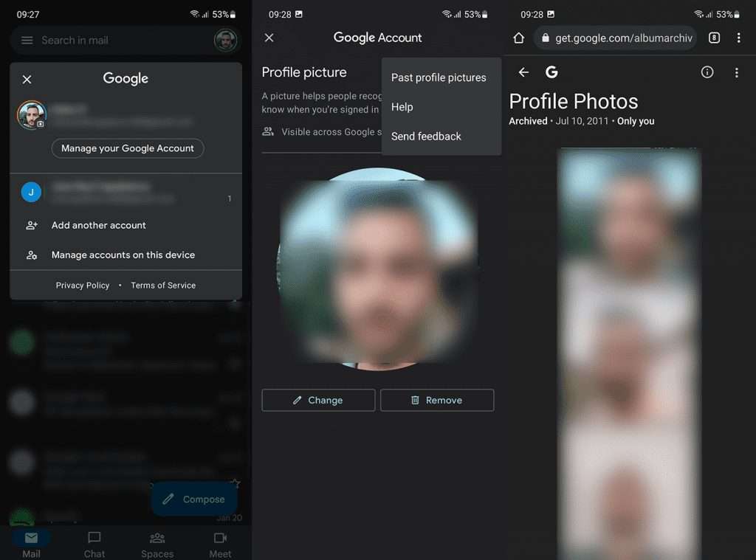Close the Google Account profile picture screen
The width and height of the screenshot is (756, 560).
[269, 38]
